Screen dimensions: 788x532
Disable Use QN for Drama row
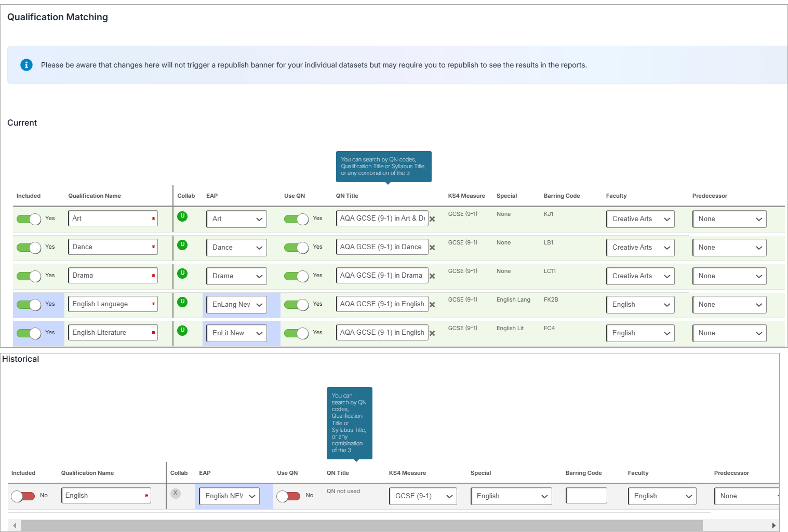point(296,276)
